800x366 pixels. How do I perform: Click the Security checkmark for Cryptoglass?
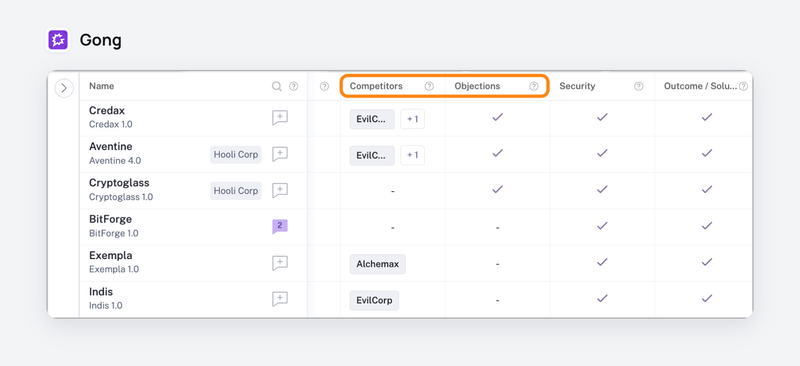pyautogui.click(x=603, y=189)
